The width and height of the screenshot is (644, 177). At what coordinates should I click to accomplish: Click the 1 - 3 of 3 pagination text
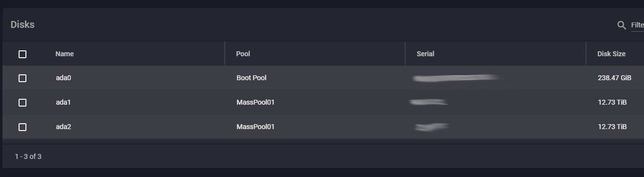click(28, 157)
